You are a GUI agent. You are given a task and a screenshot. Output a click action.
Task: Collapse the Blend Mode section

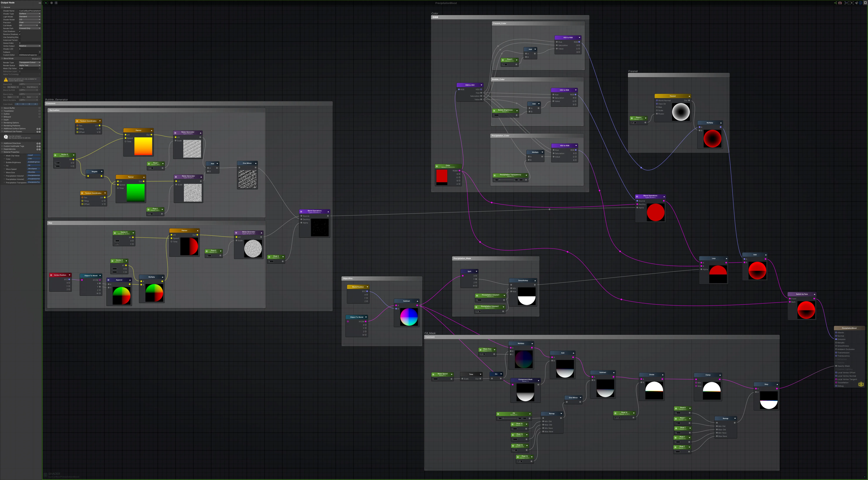[x=2, y=58]
